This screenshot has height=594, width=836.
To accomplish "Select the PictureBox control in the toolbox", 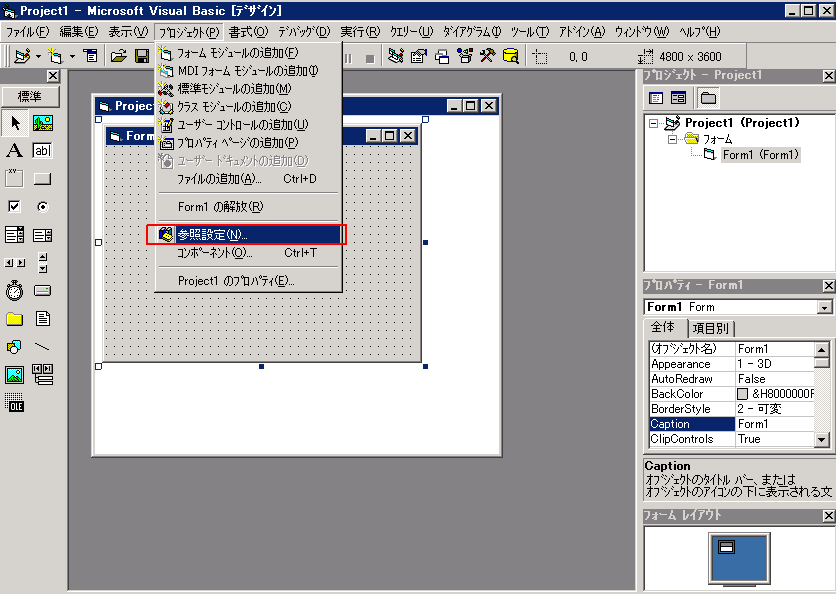I will [x=41, y=123].
